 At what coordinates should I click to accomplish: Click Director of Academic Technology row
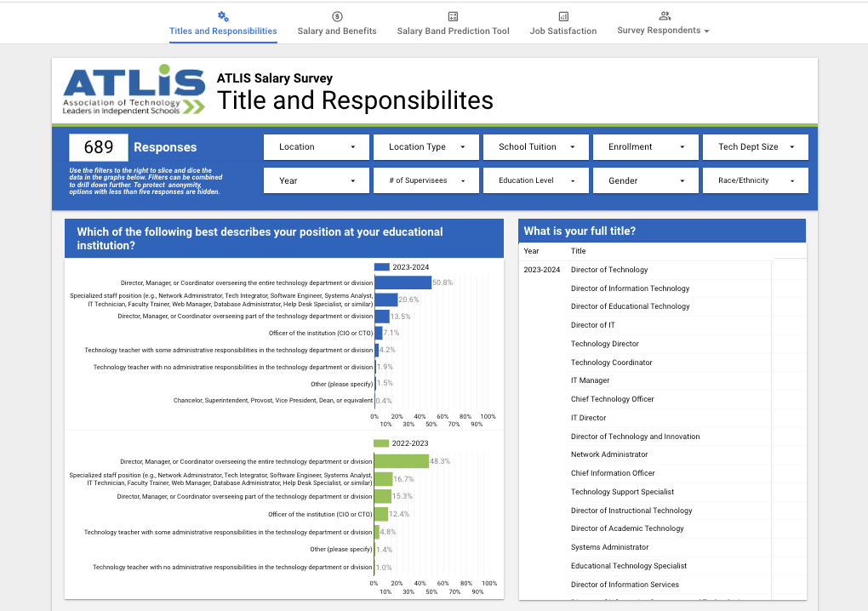[x=627, y=528]
